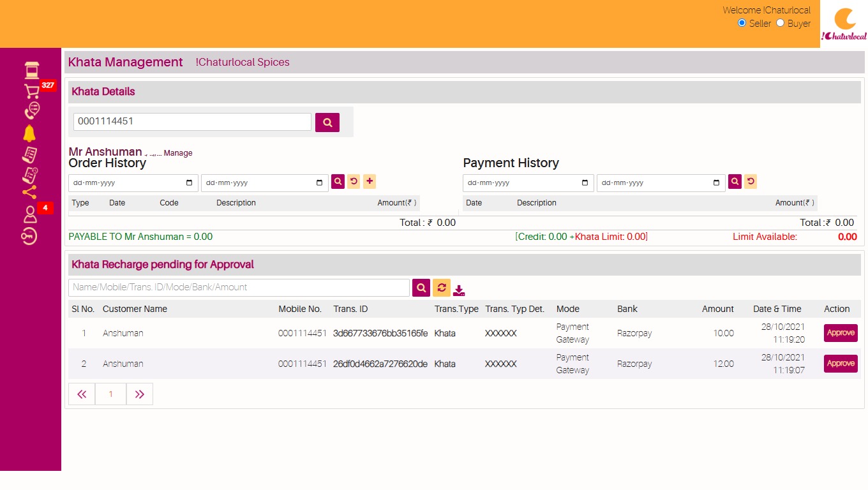Click the khata mobile number input field
Screen dimensions: 868x490
click(192, 122)
